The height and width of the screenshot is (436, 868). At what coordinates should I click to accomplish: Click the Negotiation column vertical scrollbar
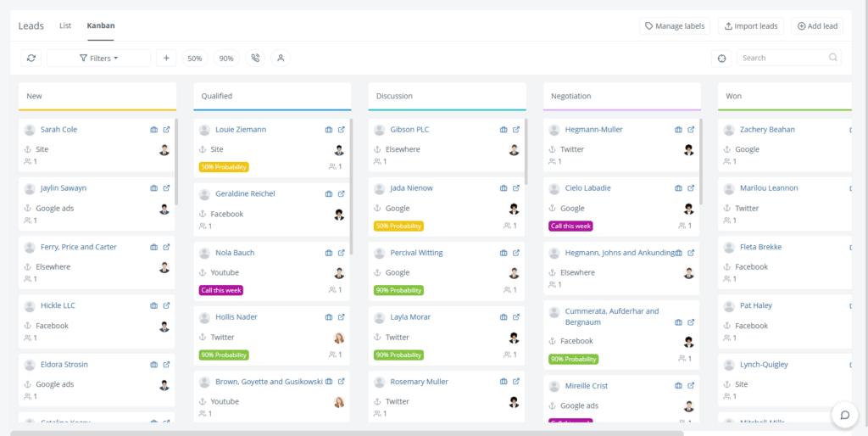[x=701, y=162]
